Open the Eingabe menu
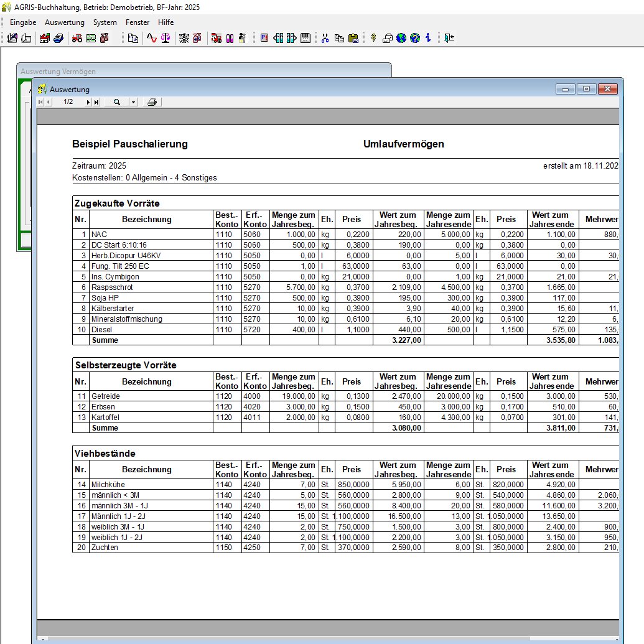 23,22
